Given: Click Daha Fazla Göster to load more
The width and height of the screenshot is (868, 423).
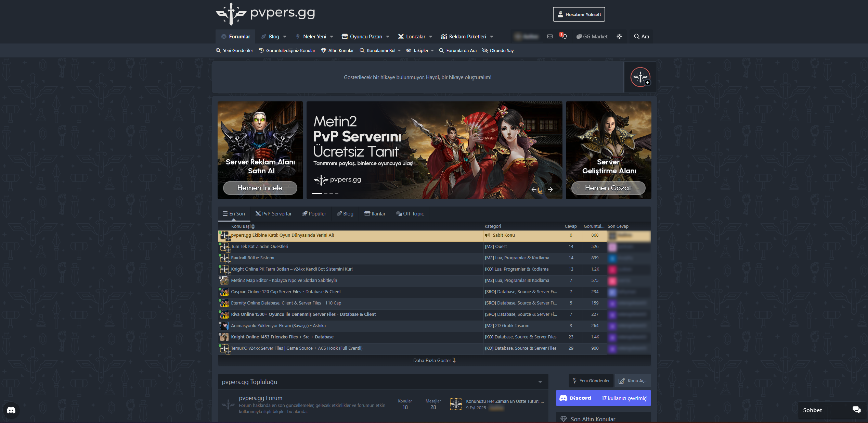Looking at the screenshot, I should point(435,360).
